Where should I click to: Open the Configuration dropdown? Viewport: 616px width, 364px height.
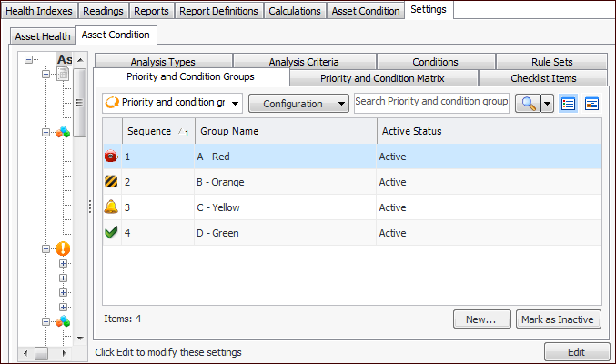pos(298,104)
